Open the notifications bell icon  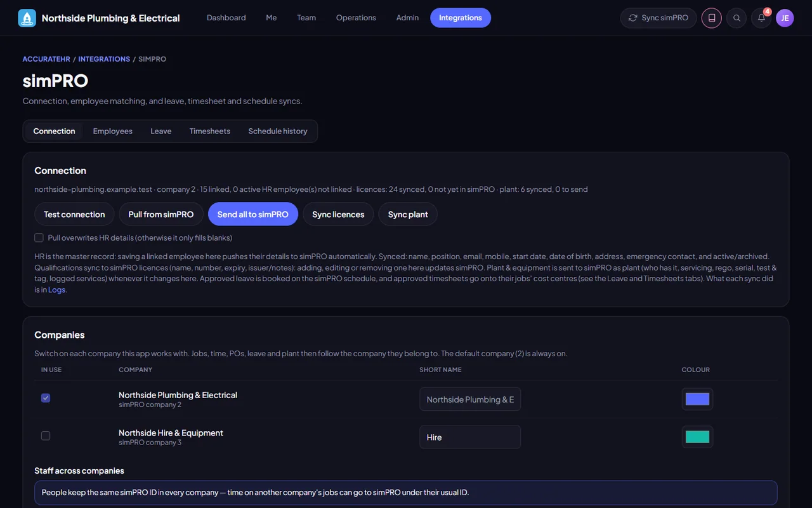(x=761, y=18)
